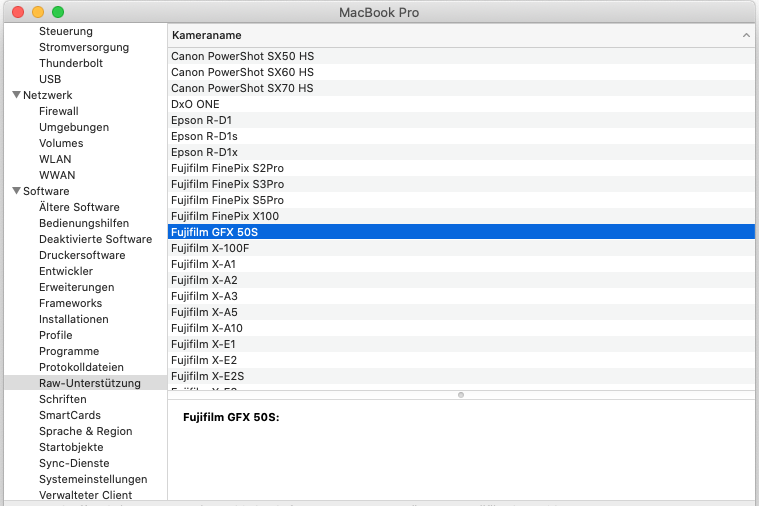Select Fujifilm X-A2 row
This screenshot has width=759, height=506.
(461, 279)
